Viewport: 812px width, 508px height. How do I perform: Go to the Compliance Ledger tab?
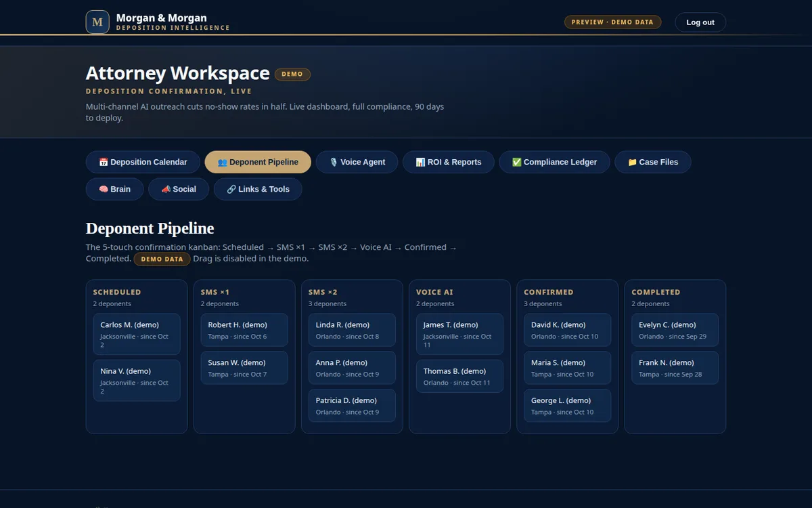click(554, 162)
